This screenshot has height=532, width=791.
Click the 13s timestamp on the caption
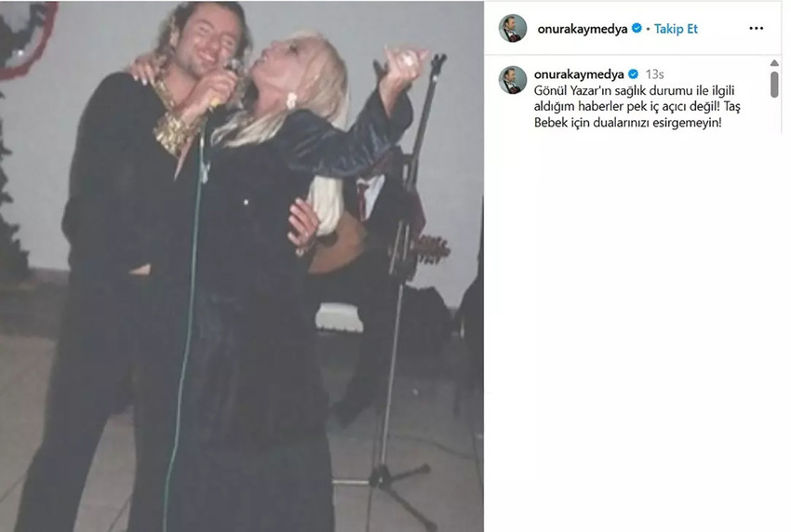click(654, 74)
